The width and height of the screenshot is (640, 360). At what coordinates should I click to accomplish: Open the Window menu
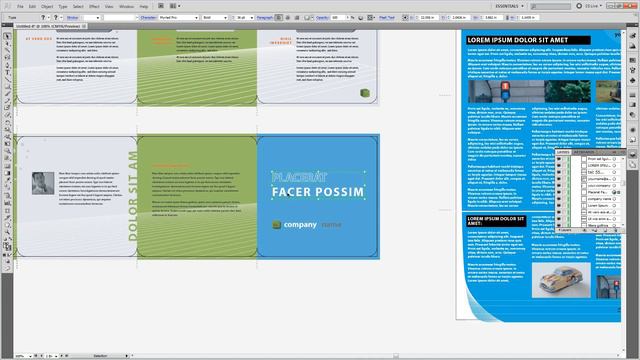click(126, 7)
